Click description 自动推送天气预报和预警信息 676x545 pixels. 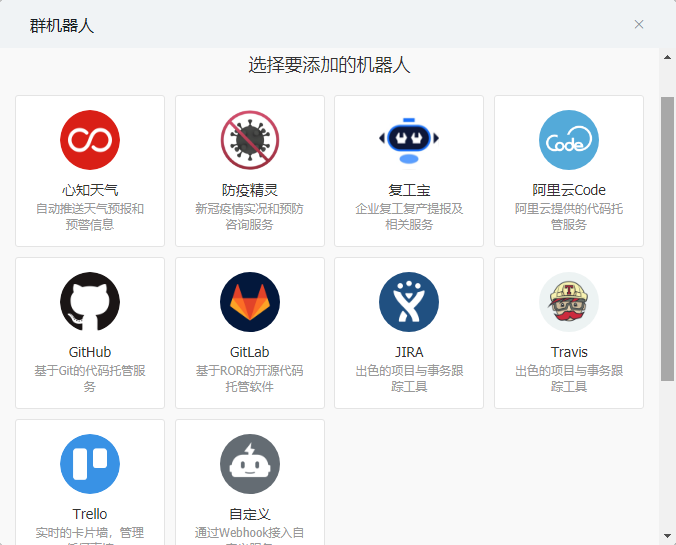tap(90, 216)
